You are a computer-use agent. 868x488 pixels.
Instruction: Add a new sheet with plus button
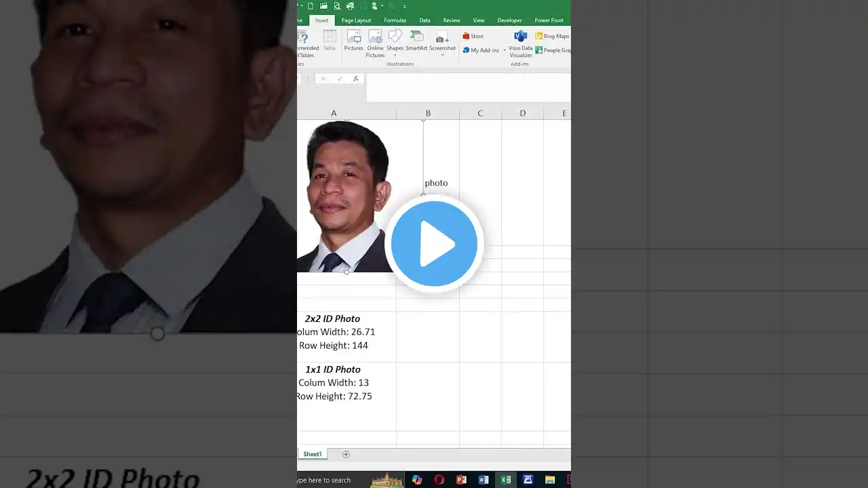tap(346, 454)
